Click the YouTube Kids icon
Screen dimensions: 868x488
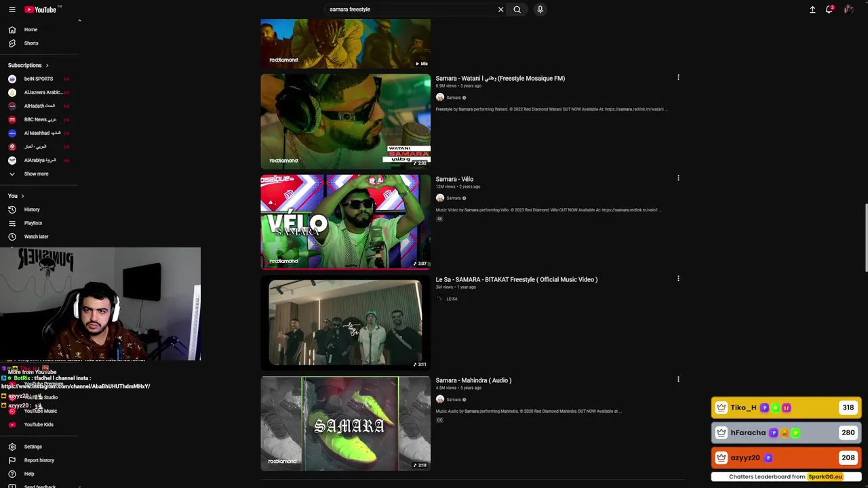pos(12,424)
